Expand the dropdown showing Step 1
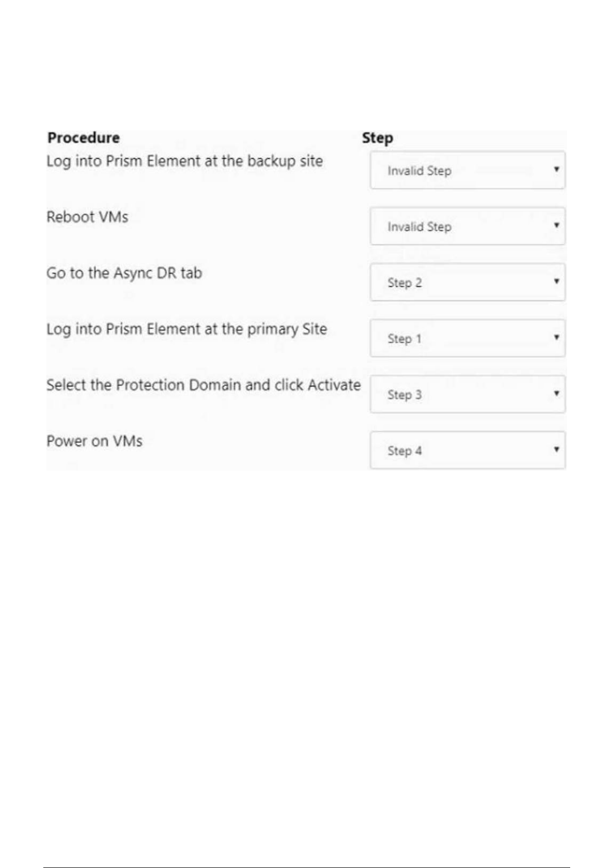614x868 pixels. (467, 339)
